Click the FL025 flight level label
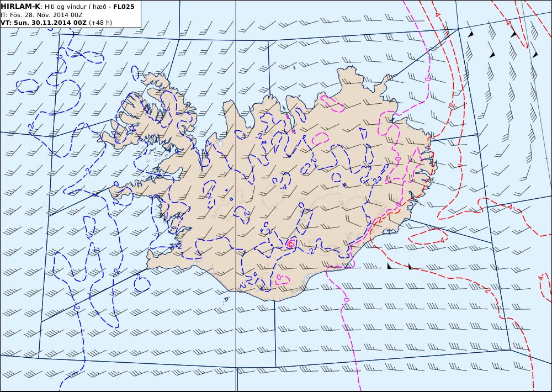 (x=124, y=7)
